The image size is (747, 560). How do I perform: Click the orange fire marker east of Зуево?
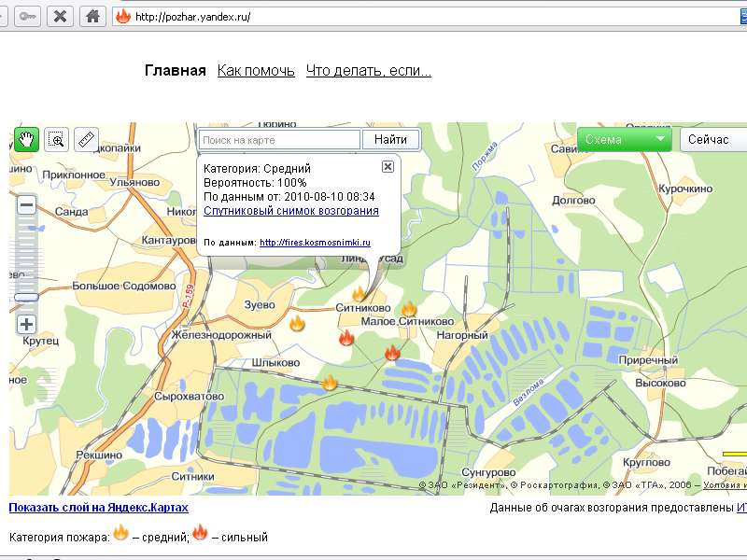(x=297, y=323)
